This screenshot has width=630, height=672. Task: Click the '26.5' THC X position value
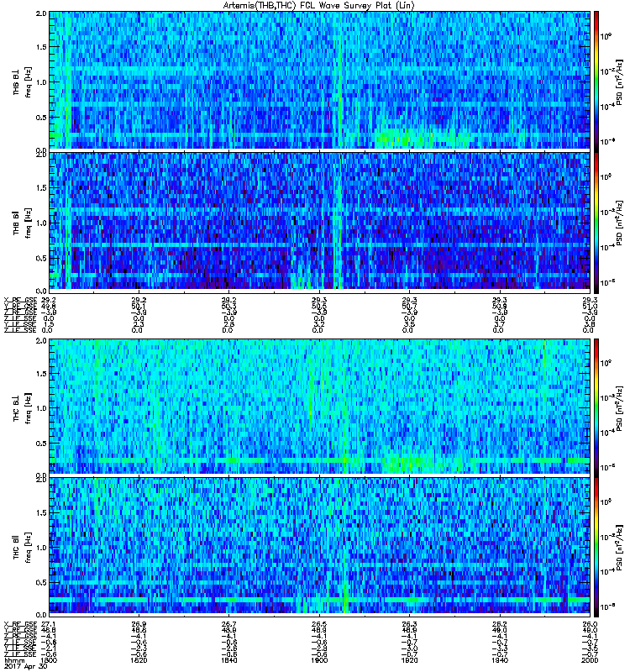(319, 624)
